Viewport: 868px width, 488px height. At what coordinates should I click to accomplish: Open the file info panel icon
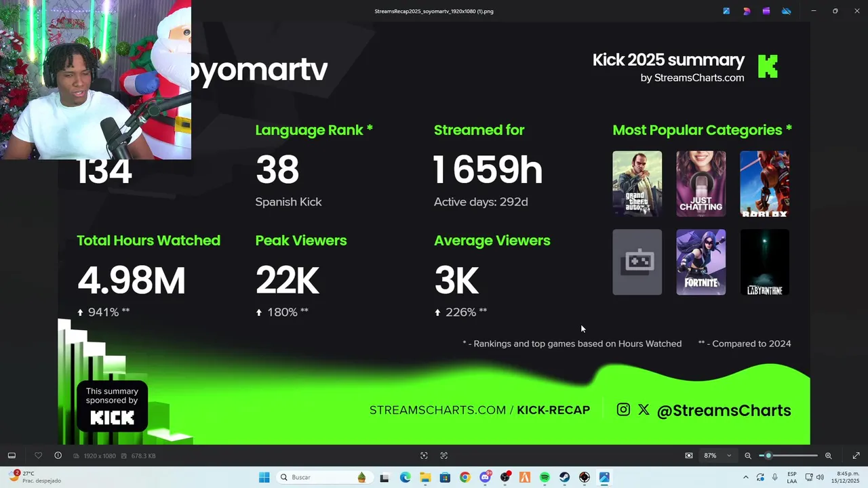58,455
